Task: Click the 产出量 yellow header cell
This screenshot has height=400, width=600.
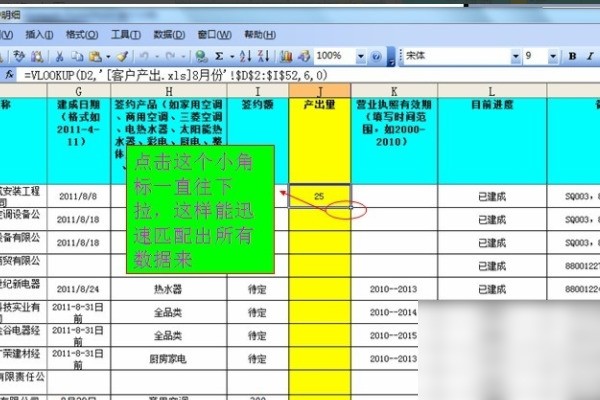Action: click(x=320, y=141)
